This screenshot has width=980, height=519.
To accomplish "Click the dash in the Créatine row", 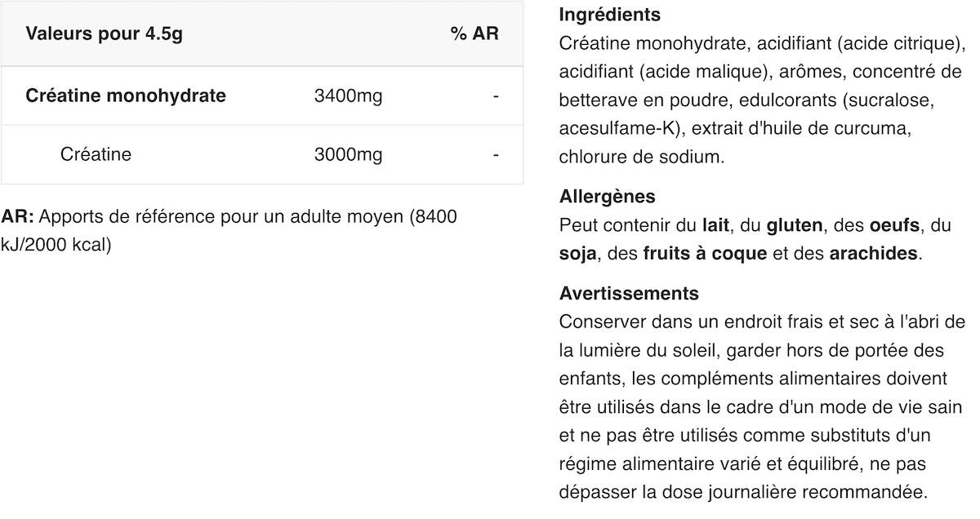I will click(496, 154).
